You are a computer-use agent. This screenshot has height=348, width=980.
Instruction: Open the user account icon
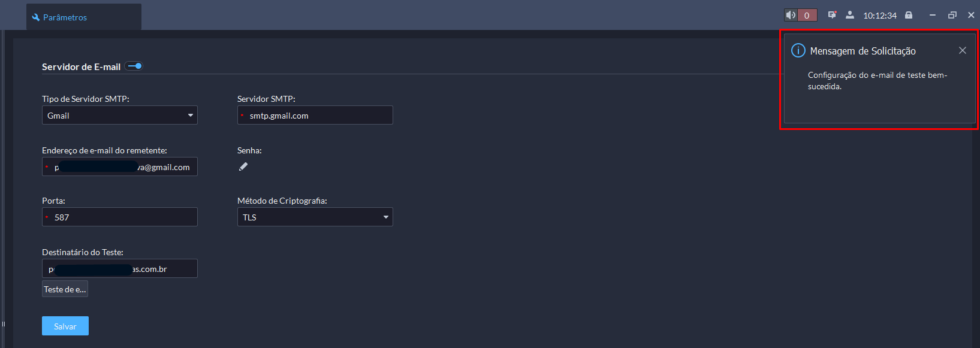click(850, 15)
